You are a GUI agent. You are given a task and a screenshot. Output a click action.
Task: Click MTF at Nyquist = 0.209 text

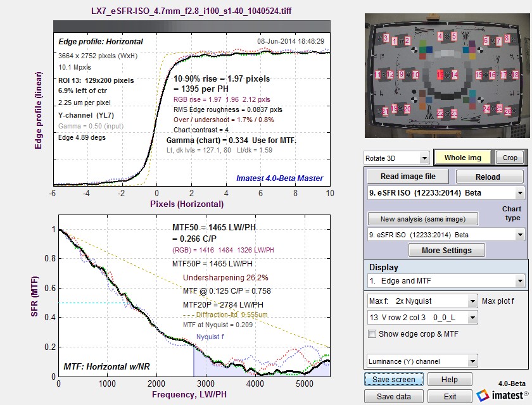point(218,325)
